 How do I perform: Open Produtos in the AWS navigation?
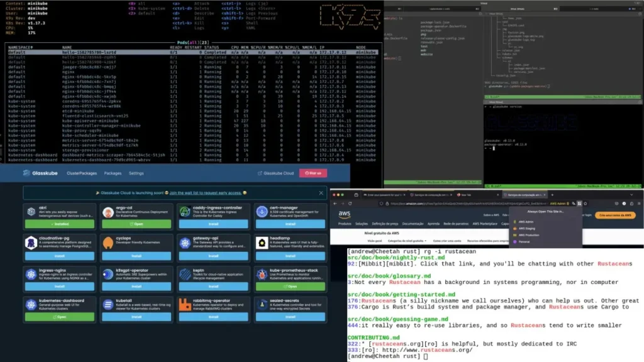coord(345,224)
